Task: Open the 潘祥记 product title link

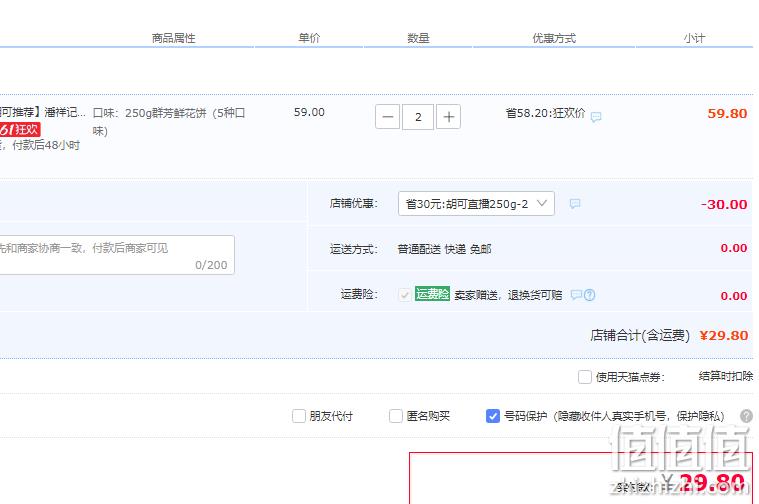Action: click(44, 112)
